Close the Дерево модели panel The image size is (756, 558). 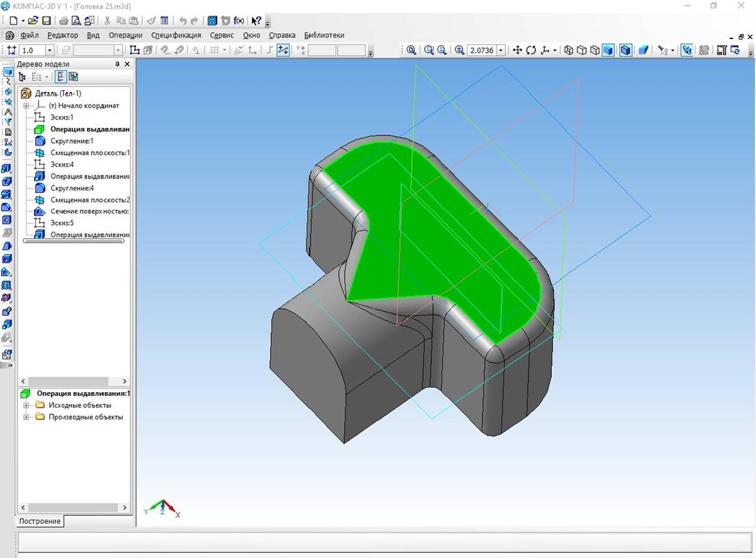pos(127,64)
